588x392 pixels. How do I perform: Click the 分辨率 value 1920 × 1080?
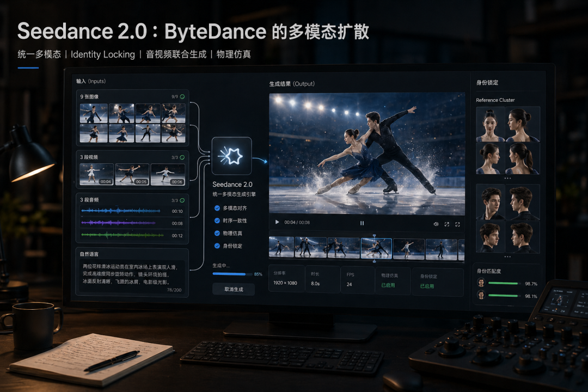285,283
